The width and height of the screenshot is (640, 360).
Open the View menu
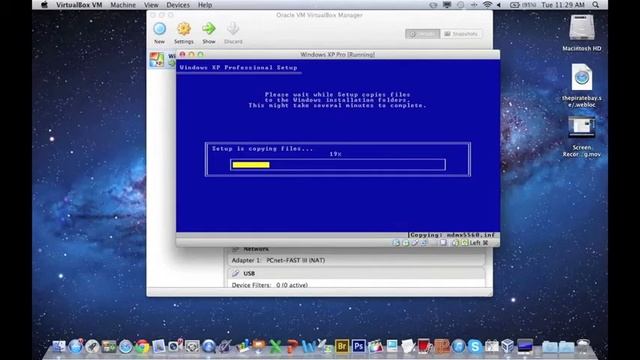point(151,5)
